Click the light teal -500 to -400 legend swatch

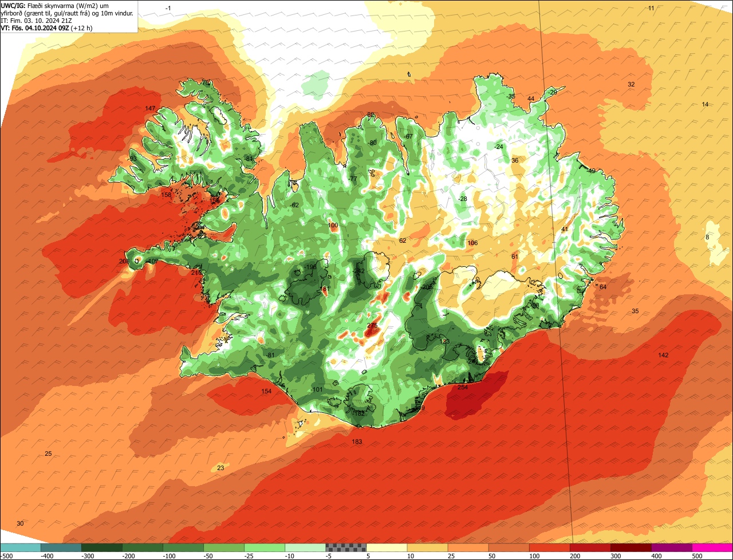(x=21, y=547)
